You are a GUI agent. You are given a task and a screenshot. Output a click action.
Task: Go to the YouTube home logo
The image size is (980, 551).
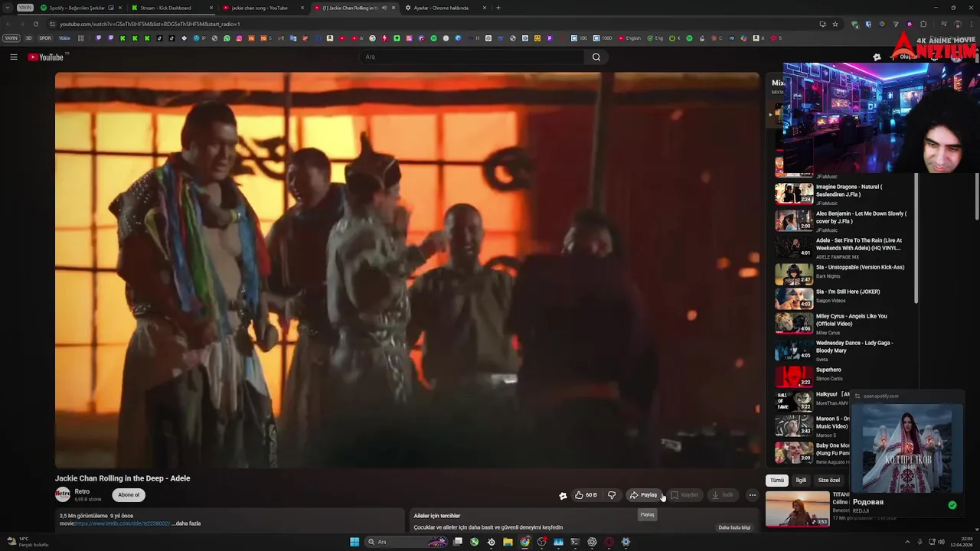point(46,57)
